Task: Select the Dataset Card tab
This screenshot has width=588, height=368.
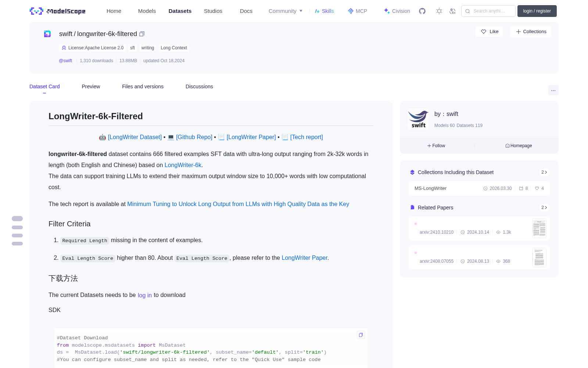Action: point(44,86)
